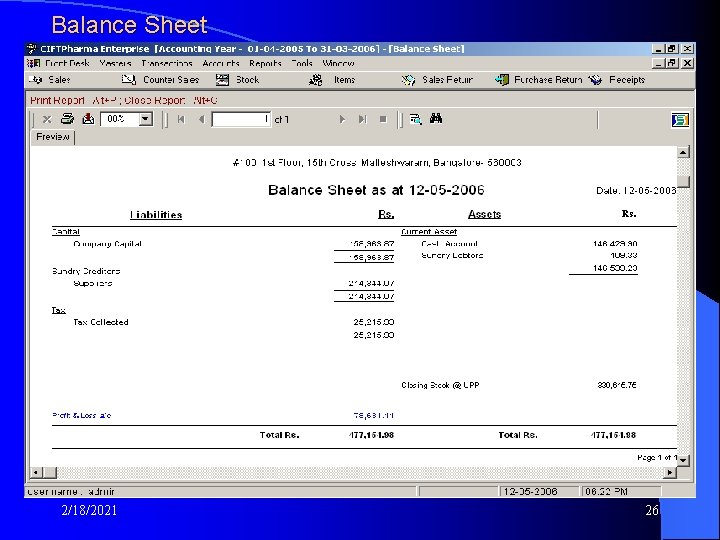Close the inner Balance Sheet window

point(687,63)
